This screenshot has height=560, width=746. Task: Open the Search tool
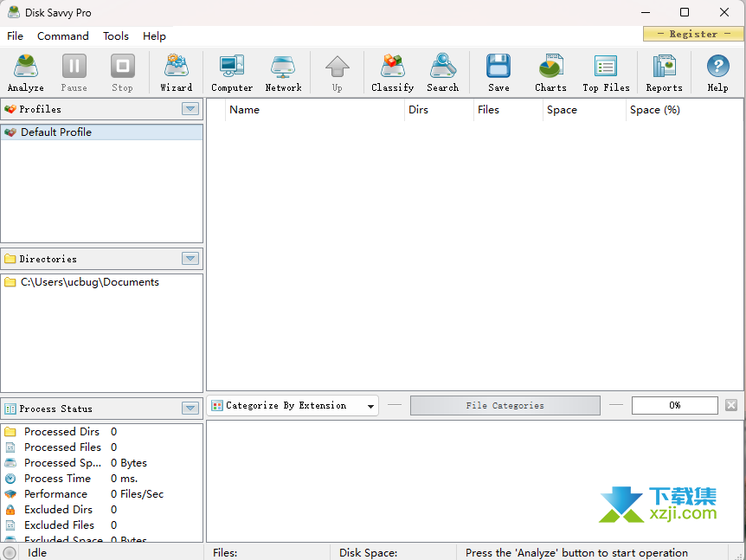click(442, 73)
